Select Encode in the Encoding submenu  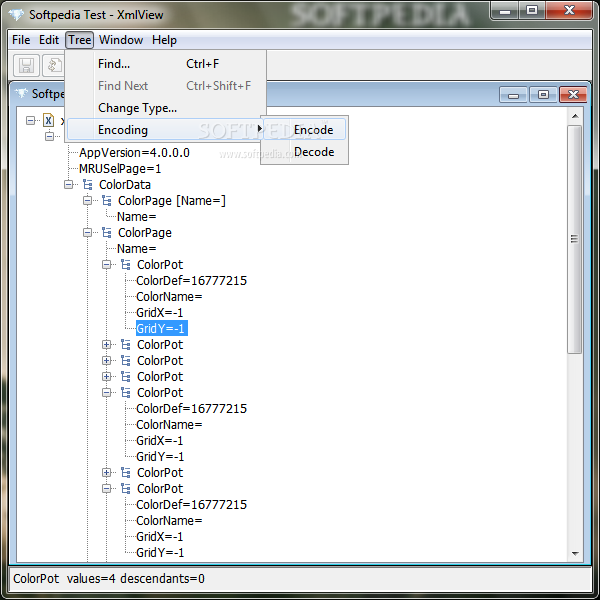pyautogui.click(x=305, y=130)
